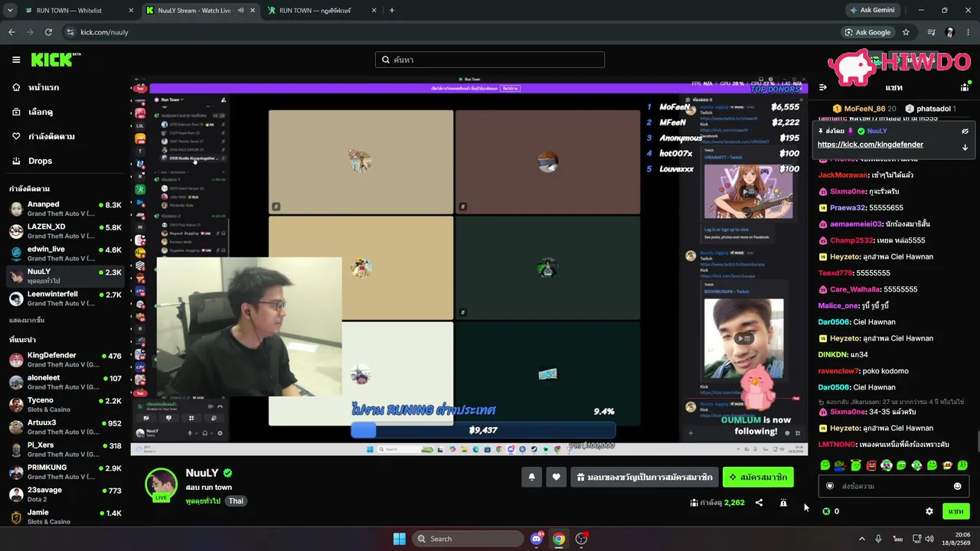The height and width of the screenshot is (551, 980).
Task: Go back in browser history
Action: pyautogui.click(x=11, y=32)
